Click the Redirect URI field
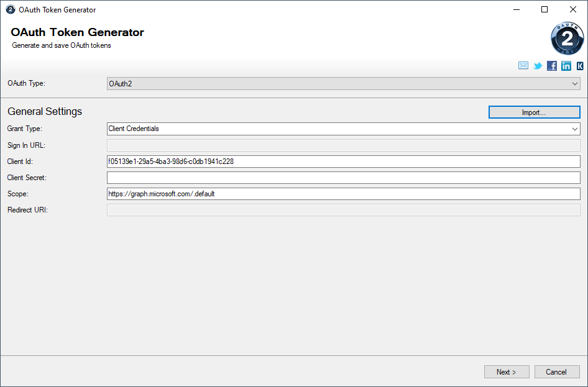Screen dimensions: 588x387 (x=342, y=209)
